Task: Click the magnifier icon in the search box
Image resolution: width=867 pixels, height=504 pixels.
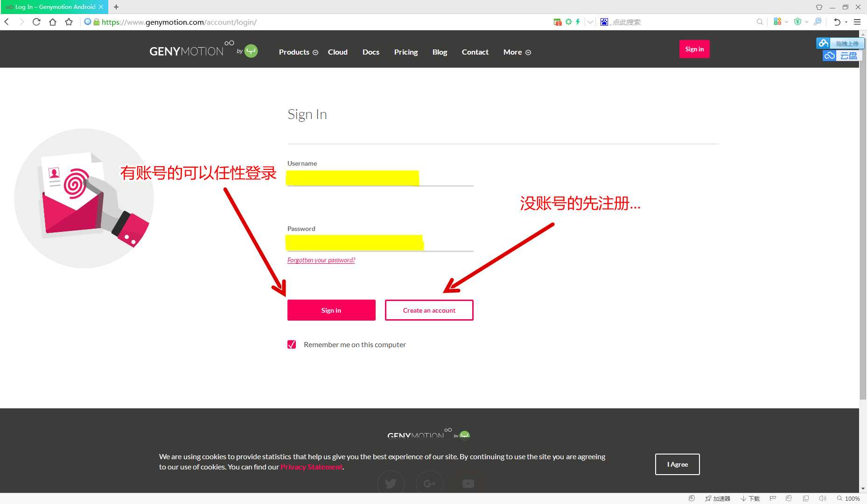Action: click(760, 22)
